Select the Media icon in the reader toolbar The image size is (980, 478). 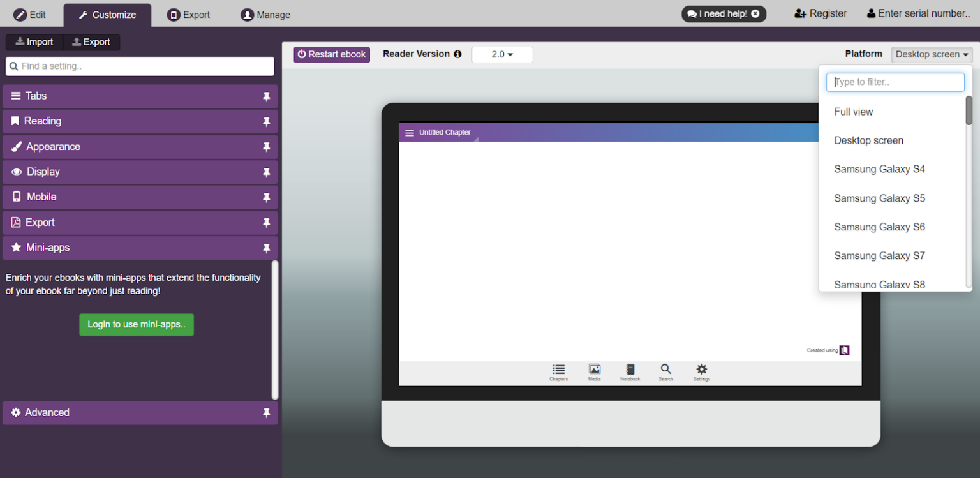click(x=594, y=373)
